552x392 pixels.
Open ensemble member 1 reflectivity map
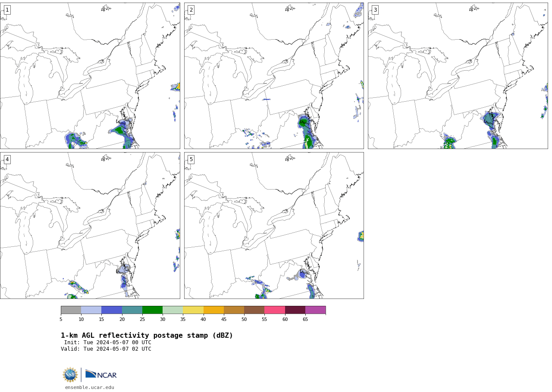point(90,76)
